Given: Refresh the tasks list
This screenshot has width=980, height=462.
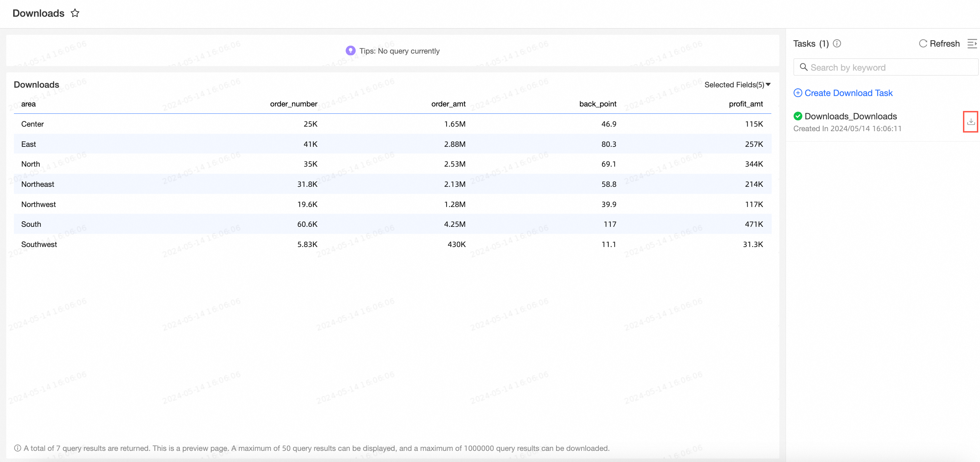Looking at the screenshot, I should tap(939, 43).
